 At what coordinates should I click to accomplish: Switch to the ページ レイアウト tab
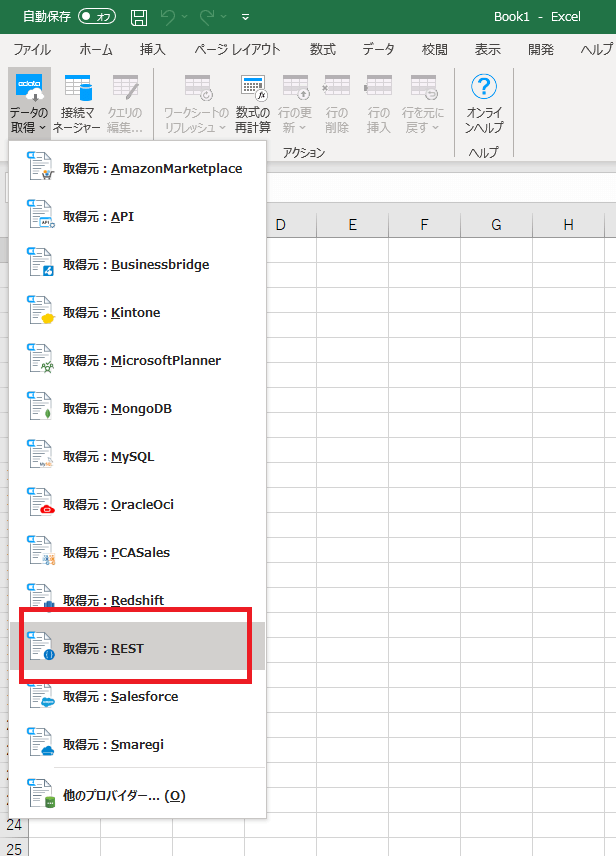point(237,50)
